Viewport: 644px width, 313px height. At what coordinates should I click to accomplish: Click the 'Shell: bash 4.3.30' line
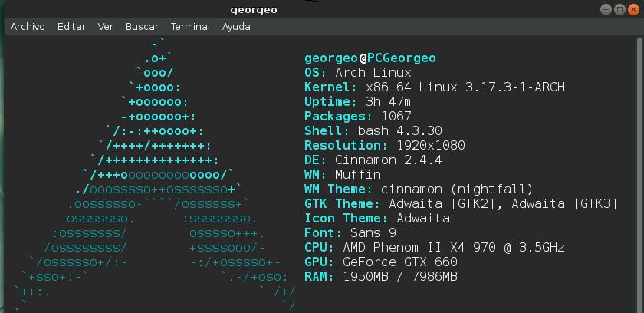(x=373, y=131)
